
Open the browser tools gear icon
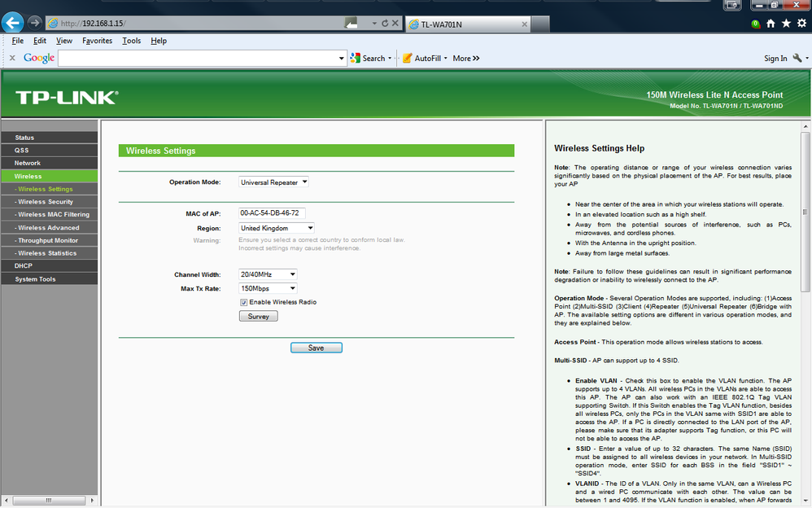801,24
